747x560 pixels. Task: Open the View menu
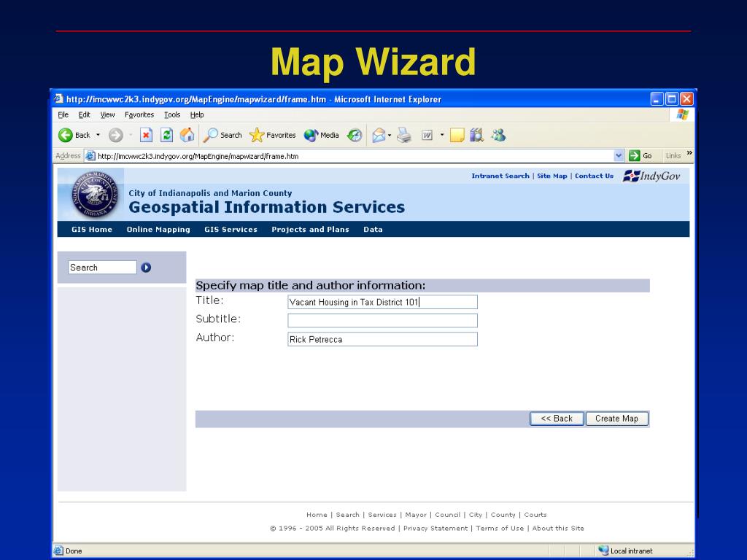107,114
